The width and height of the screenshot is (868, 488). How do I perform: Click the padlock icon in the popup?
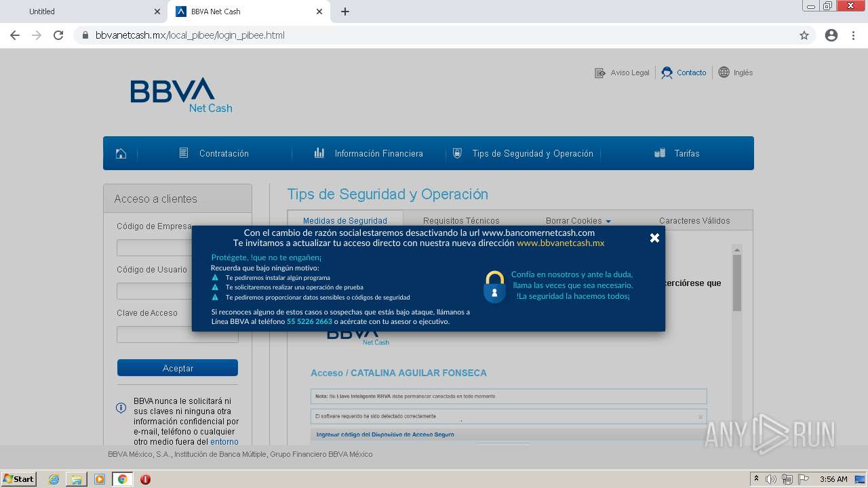494,287
